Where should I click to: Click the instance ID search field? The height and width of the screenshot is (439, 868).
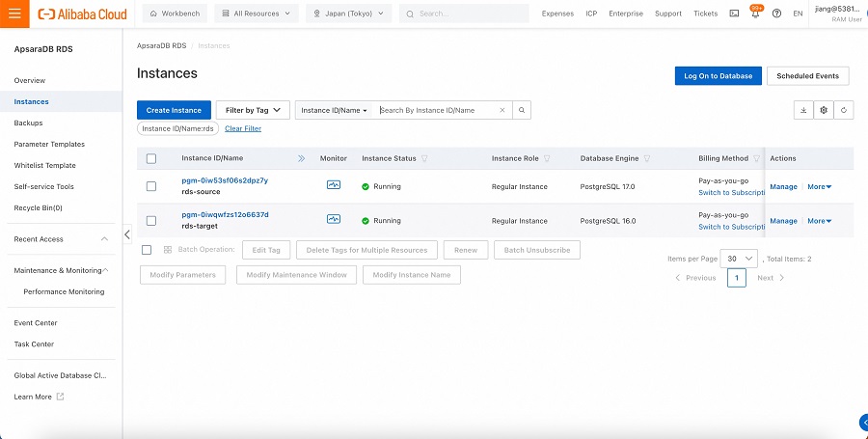(x=436, y=110)
